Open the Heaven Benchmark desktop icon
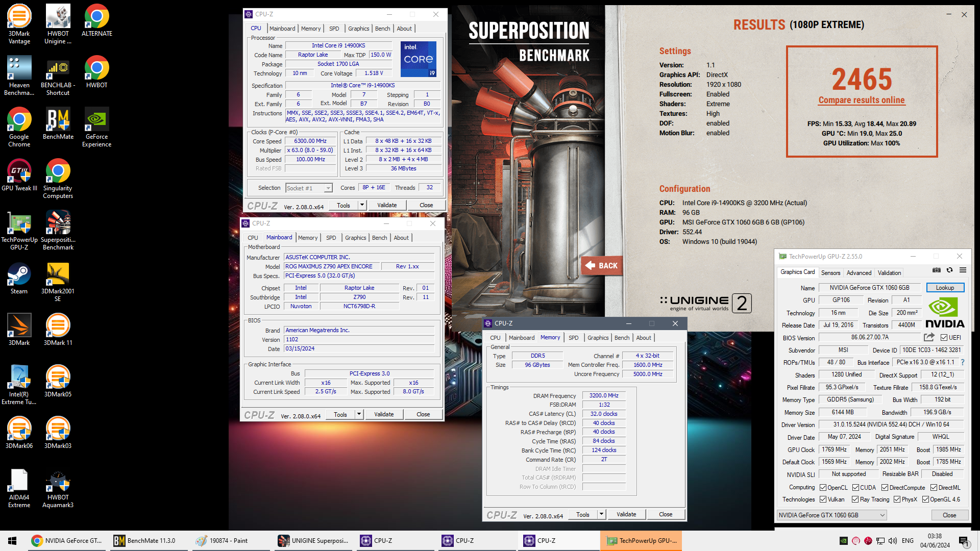The width and height of the screenshot is (980, 551). [19, 76]
